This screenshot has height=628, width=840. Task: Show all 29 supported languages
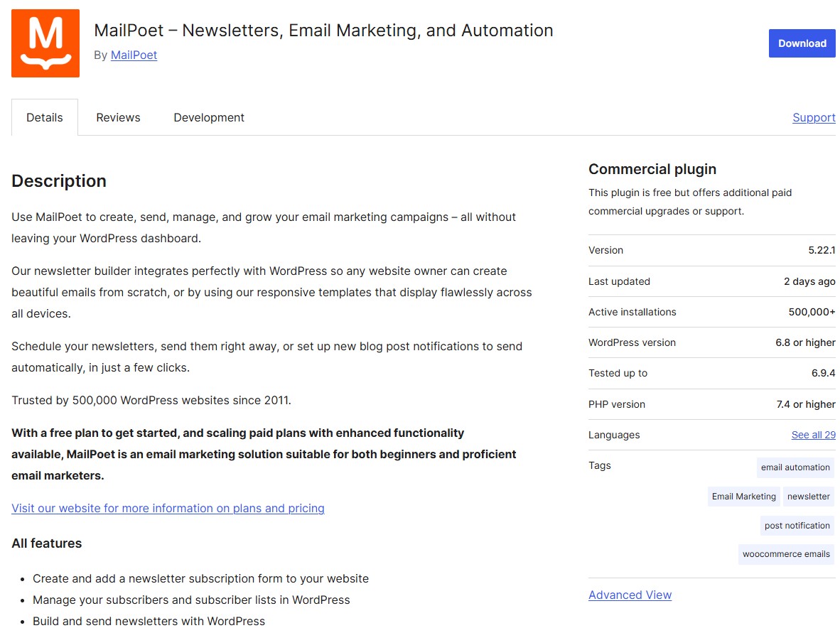coord(813,434)
